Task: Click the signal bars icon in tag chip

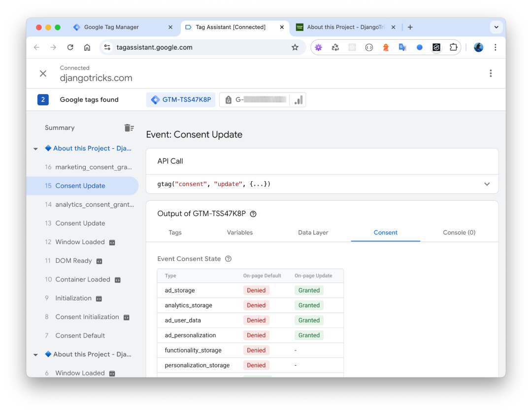Action: (x=298, y=100)
